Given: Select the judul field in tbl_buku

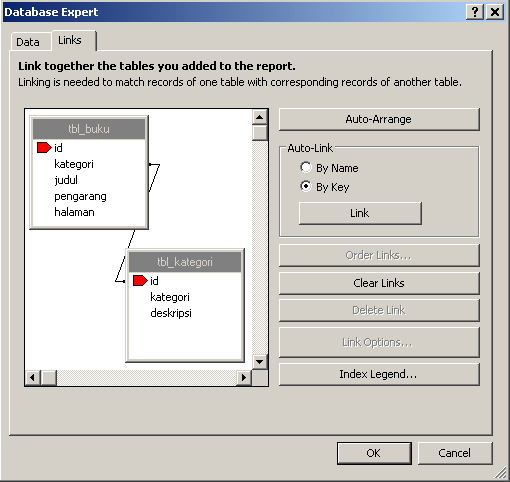Looking at the screenshot, I should 66,180.
